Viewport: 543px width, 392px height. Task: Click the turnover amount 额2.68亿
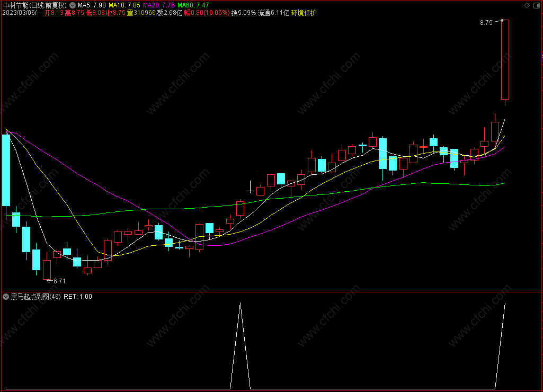click(x=170, y=13)
